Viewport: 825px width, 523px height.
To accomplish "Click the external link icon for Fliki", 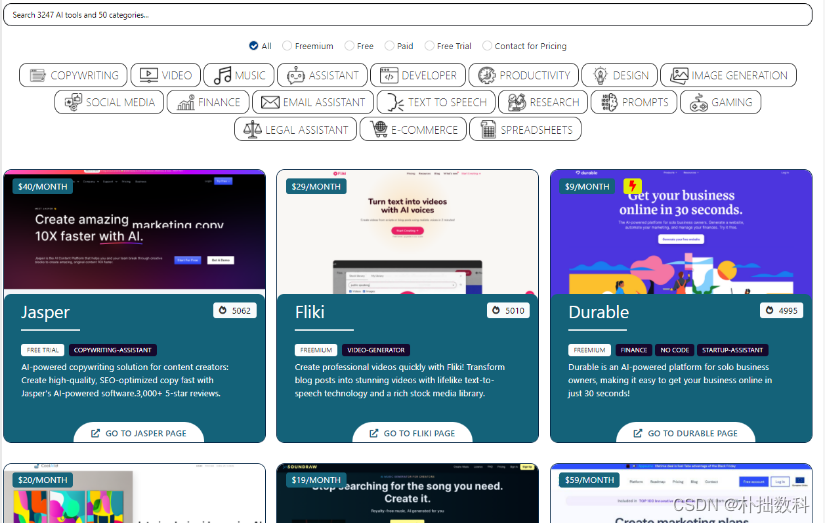I will click(x=374, y=433).
